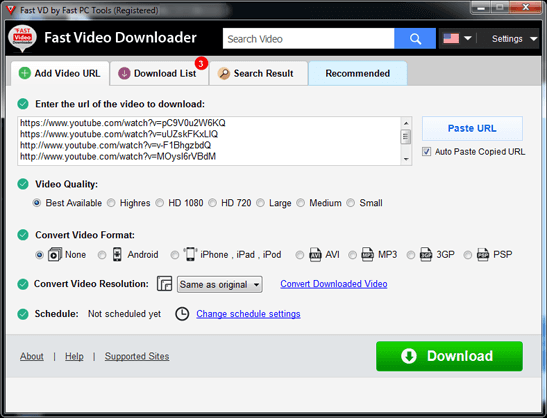Image resolution: width=547 pixels, height=418 pixels.
Task: Select MP3 conversion format radio
Action: coord(352,255)
